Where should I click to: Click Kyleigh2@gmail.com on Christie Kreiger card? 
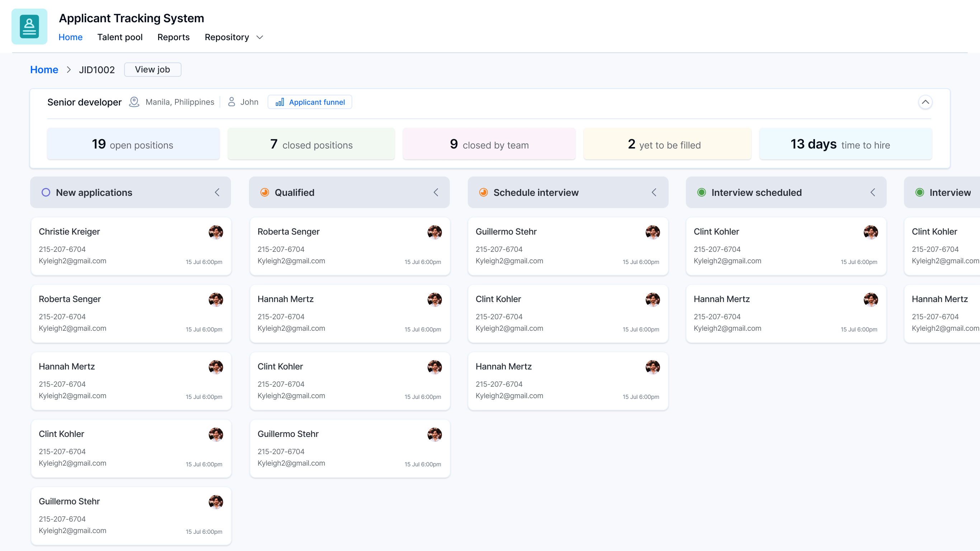click(x=72, y=261)
